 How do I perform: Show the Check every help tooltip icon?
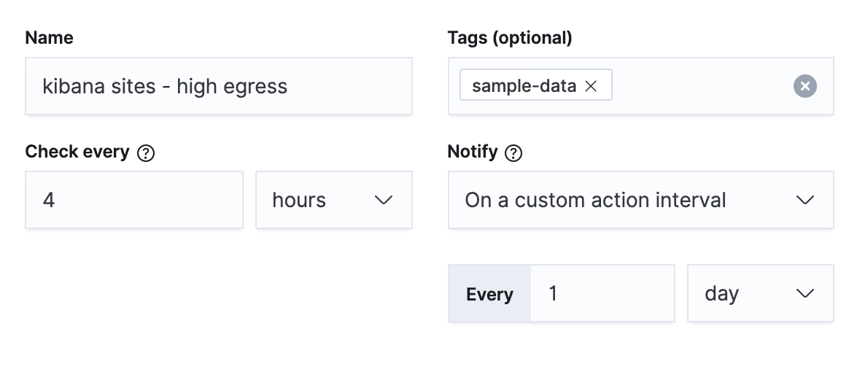146,153
